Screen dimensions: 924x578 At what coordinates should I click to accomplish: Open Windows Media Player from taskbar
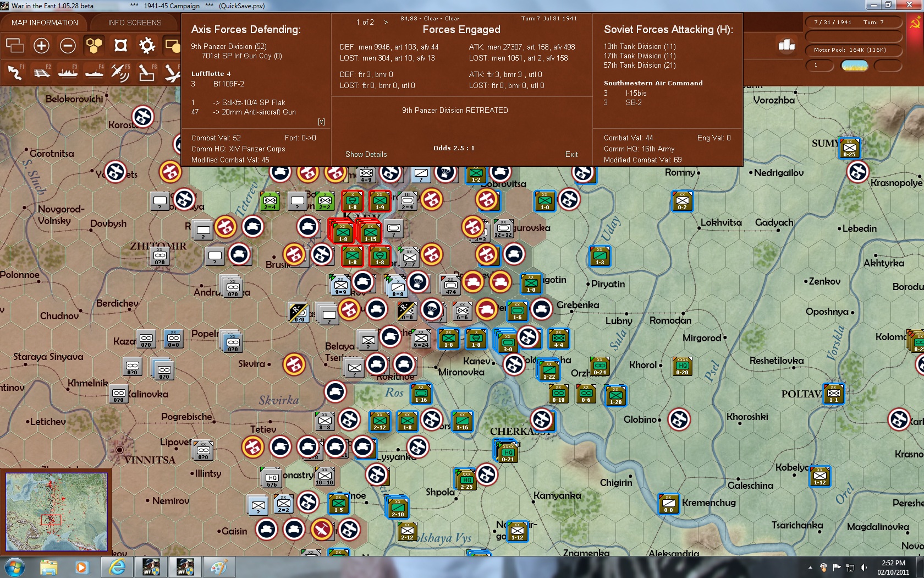82,567
